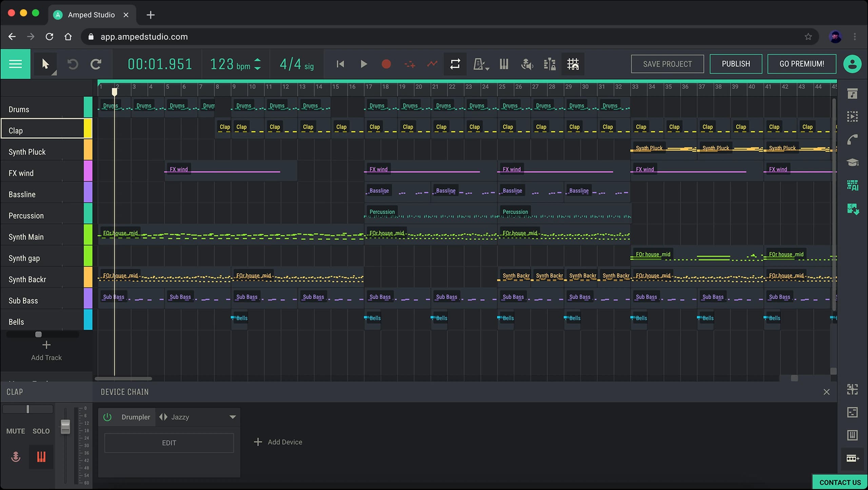Viewport: 868px width, 490px height.
Task: Adjust the Clap channel volume fader
Action: click(x=65, y=427)
